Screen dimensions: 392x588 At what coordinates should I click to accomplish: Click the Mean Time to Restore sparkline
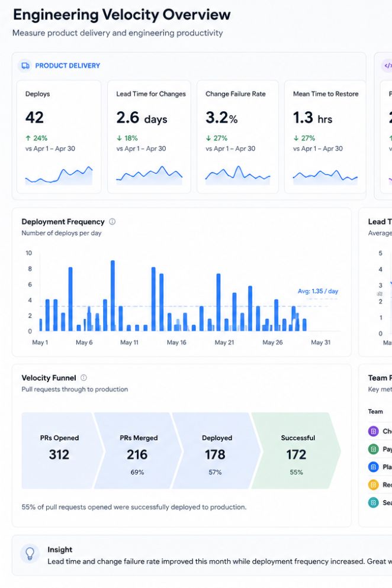pyautogui.click(x=325, y=176)
